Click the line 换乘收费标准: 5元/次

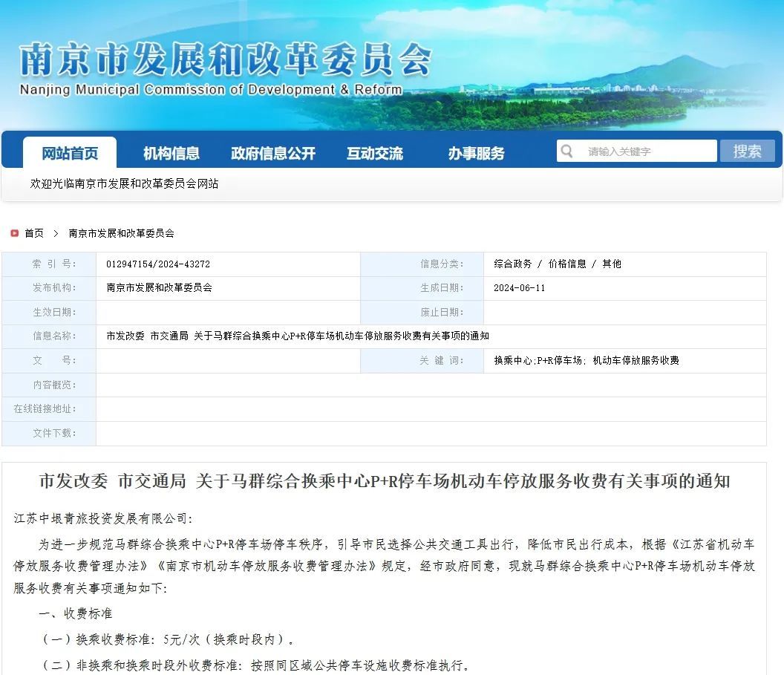coord(168,639)
